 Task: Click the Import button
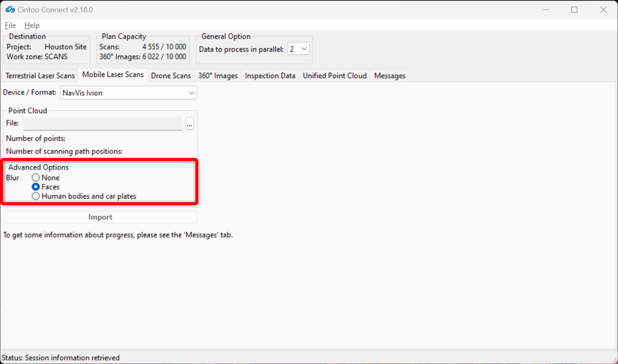[100, 217]
